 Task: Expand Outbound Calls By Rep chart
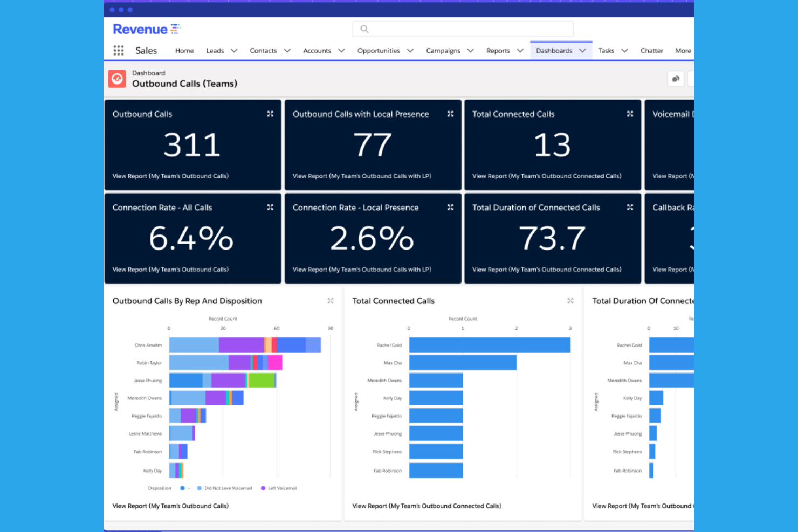(331, 301)
